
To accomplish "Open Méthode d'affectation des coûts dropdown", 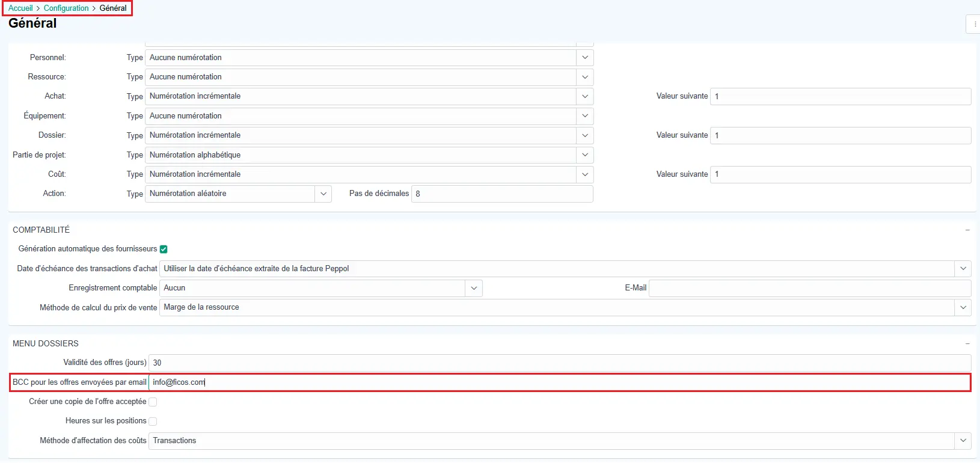I will click(963, 441).
